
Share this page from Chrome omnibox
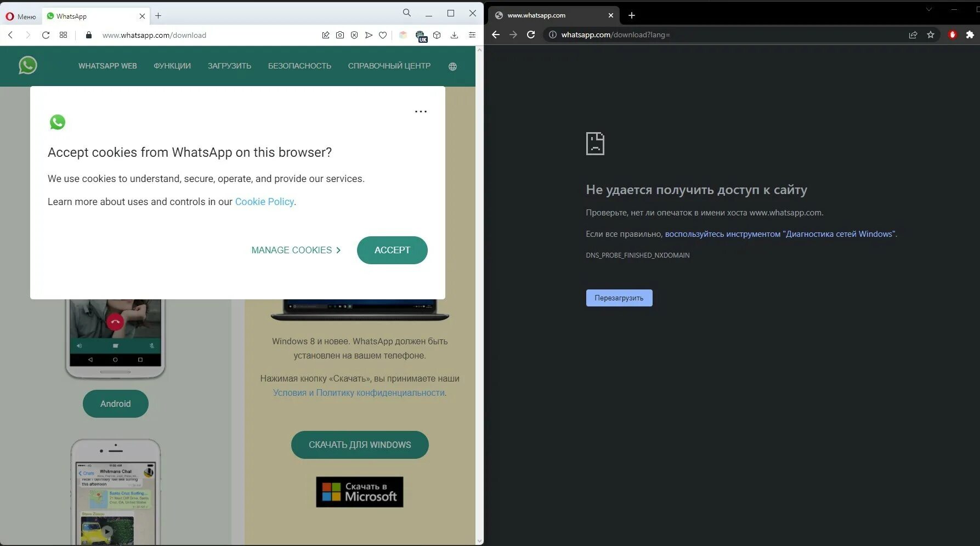[913, 35]
